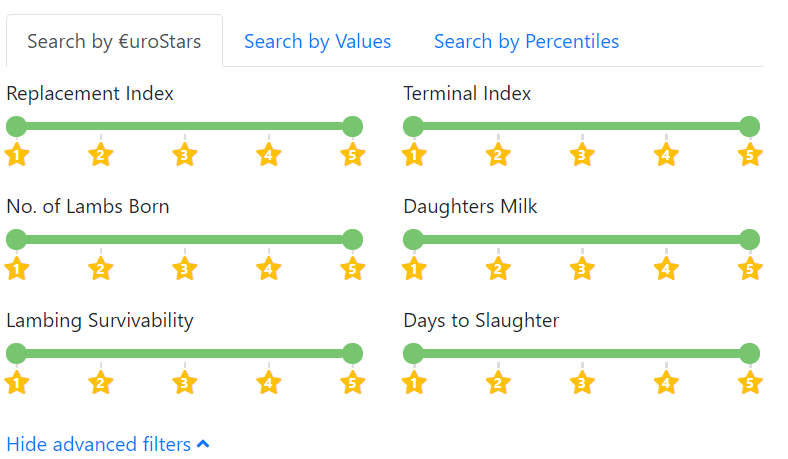Click the 4-star icon under Days to Slaughter
This screenshot has width=788, height=459.
[665, 383]
